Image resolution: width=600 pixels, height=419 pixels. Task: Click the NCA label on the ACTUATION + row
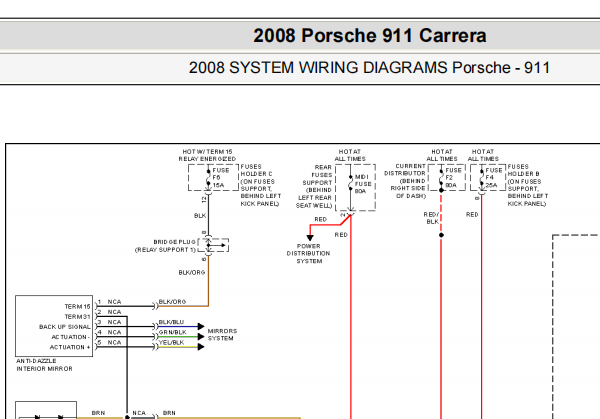point(114,342)
